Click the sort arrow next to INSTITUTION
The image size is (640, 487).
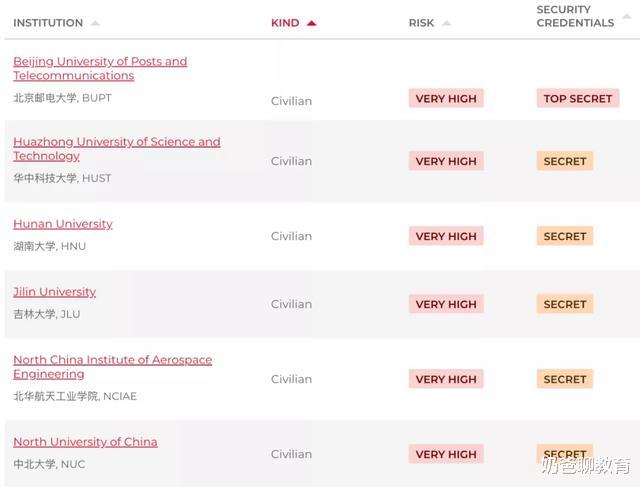click(x=96, y=23)
